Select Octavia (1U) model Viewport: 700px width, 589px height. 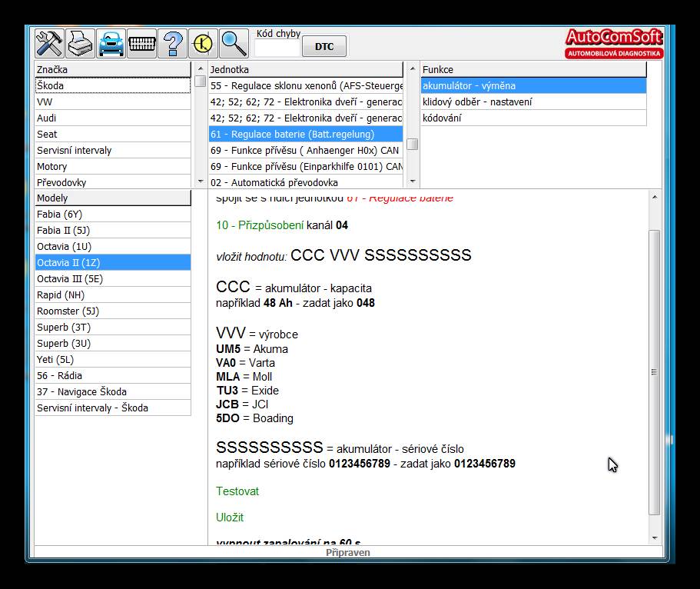pyautogui.click(x=113, y=246)
